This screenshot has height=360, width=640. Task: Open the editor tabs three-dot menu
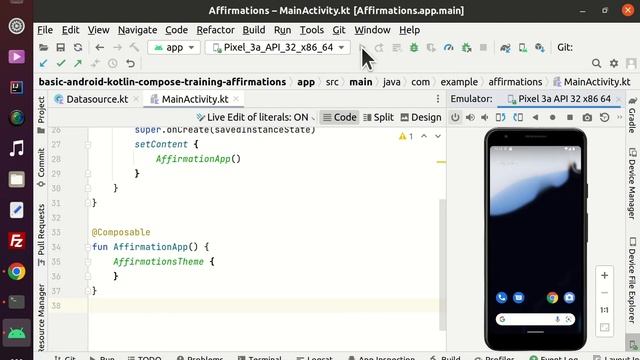pos(438,99)
